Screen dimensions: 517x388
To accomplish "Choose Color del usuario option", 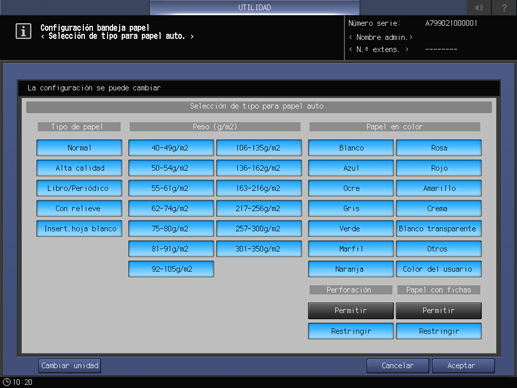I will pos(439,269).
